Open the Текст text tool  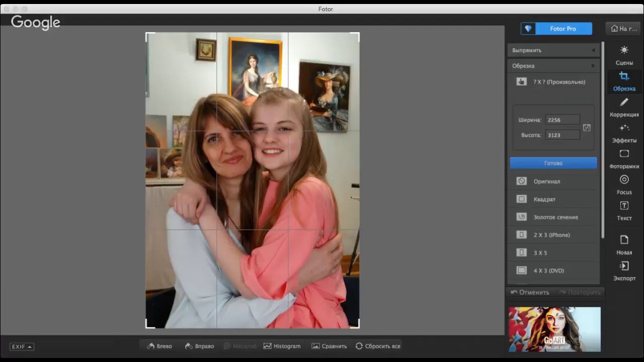click(x=624, y=211)
